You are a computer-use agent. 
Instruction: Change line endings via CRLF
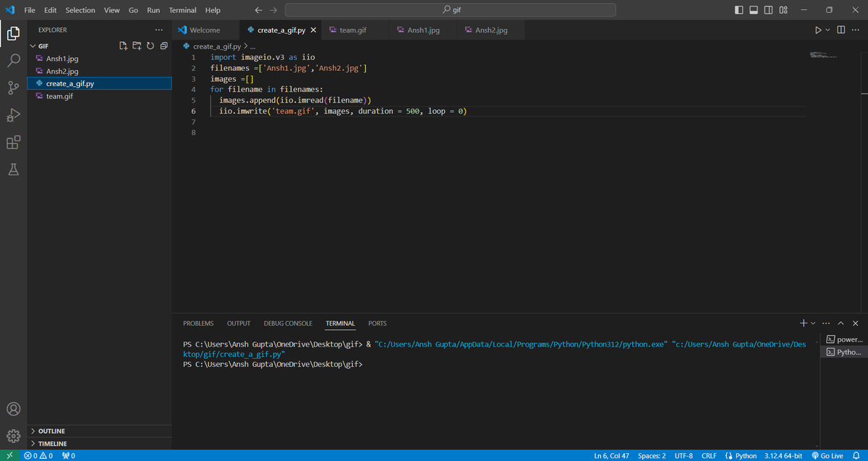pyautogui.click(x=709, y=455)
